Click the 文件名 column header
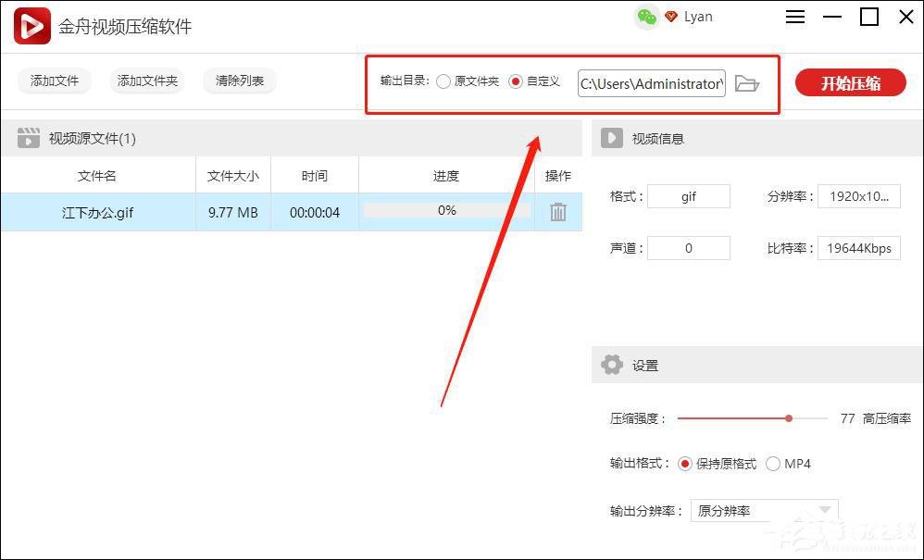 coord(97,176)
